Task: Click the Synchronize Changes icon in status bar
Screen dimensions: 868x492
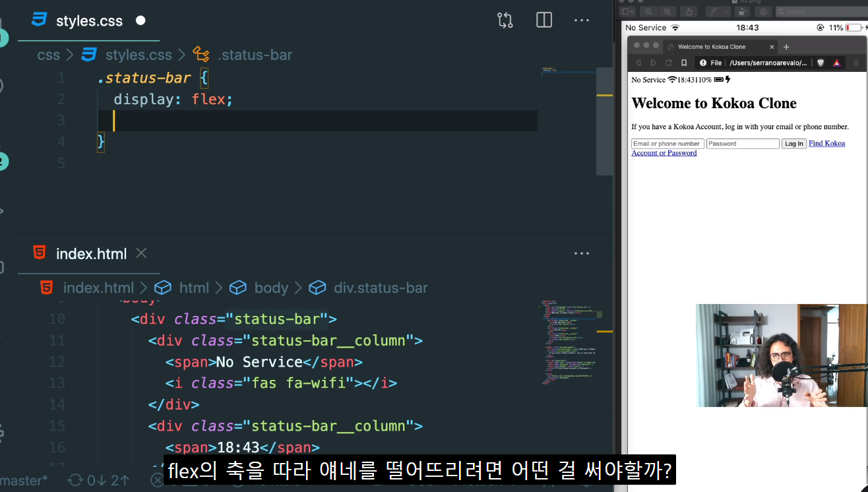Action: point(75,481)
